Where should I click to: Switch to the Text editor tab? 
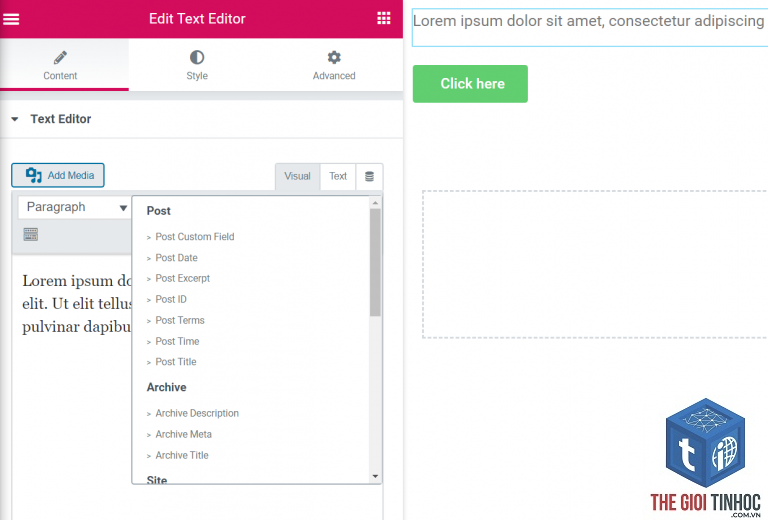(338, 176)
